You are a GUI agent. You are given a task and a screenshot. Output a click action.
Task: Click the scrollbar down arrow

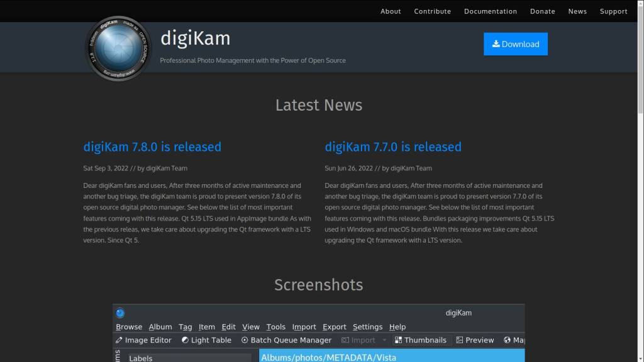(x=641, y=359)
